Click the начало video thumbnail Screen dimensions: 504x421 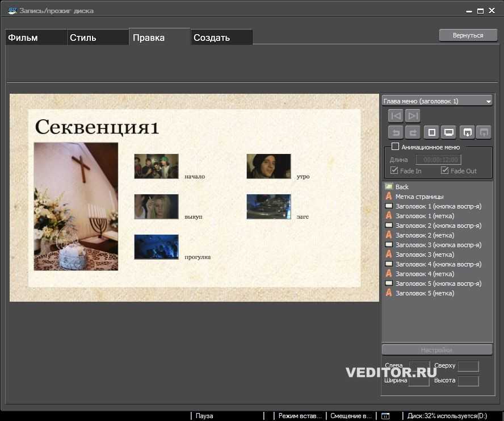point(156,166)
